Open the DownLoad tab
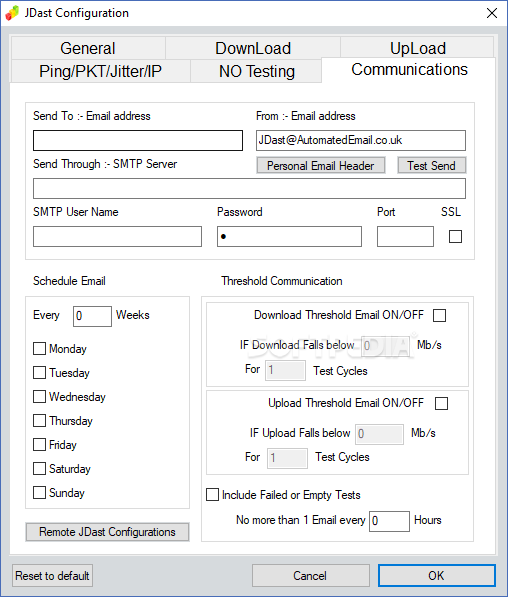 tap(253, 48)
